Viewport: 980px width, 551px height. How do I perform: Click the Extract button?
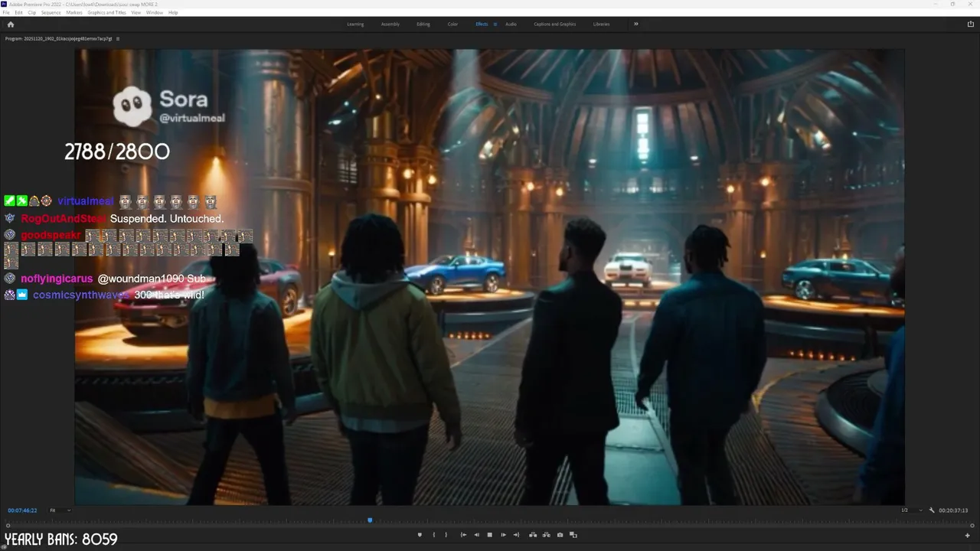coord(546,535)
